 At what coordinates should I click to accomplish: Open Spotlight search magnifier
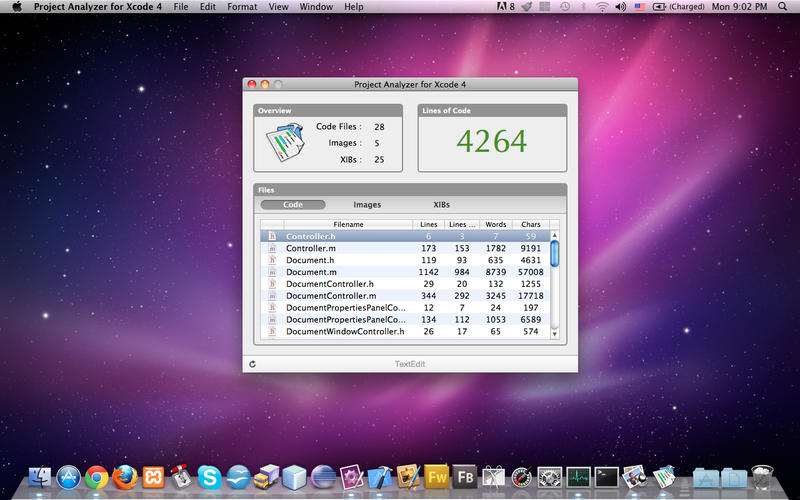[782, 7]
